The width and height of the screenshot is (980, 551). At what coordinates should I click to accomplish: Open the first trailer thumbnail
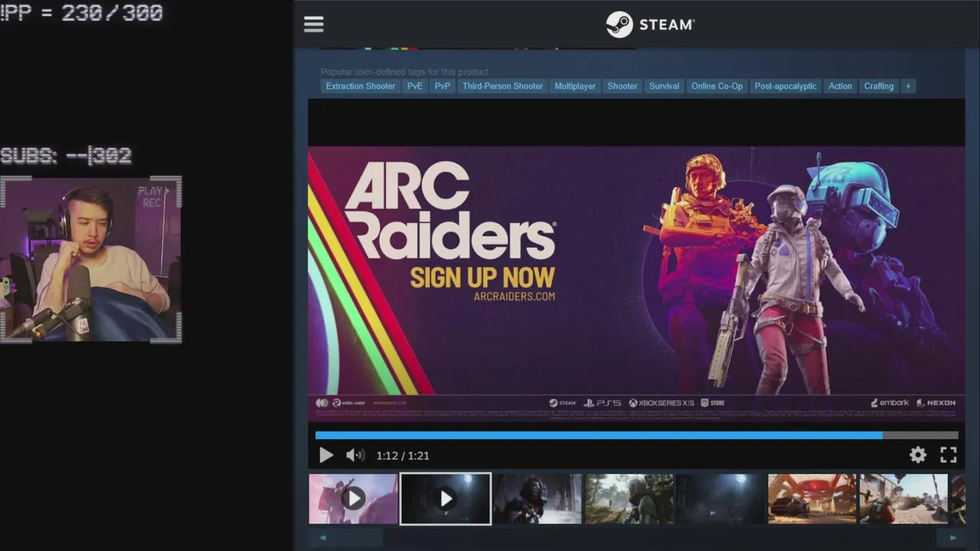point(353,499)
